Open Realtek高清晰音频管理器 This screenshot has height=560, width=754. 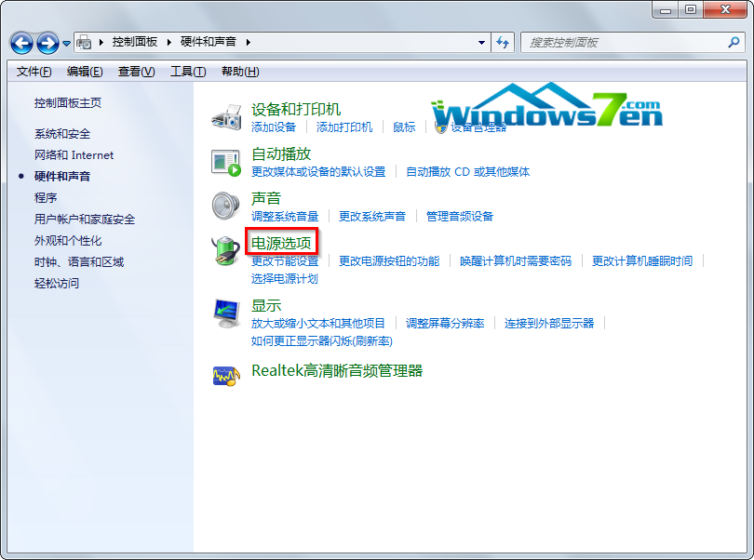337,370
